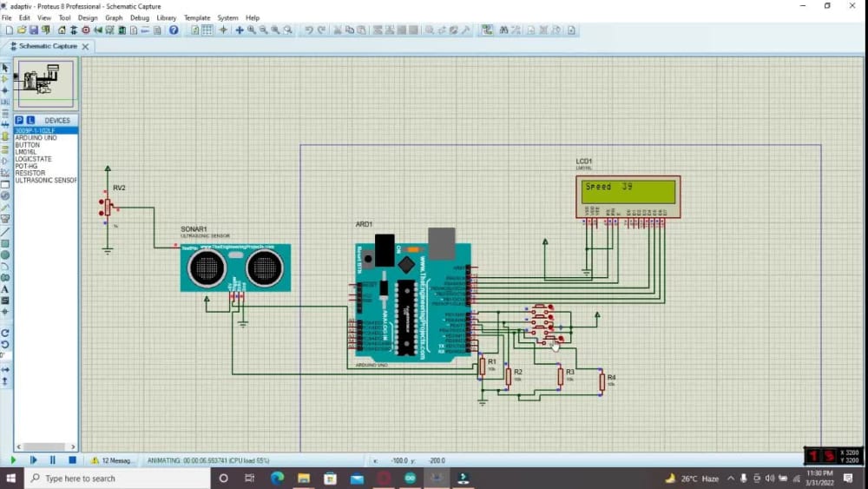Select the 2D Graphics Box tool
868x489 pixels.
(x=5, y=244)
